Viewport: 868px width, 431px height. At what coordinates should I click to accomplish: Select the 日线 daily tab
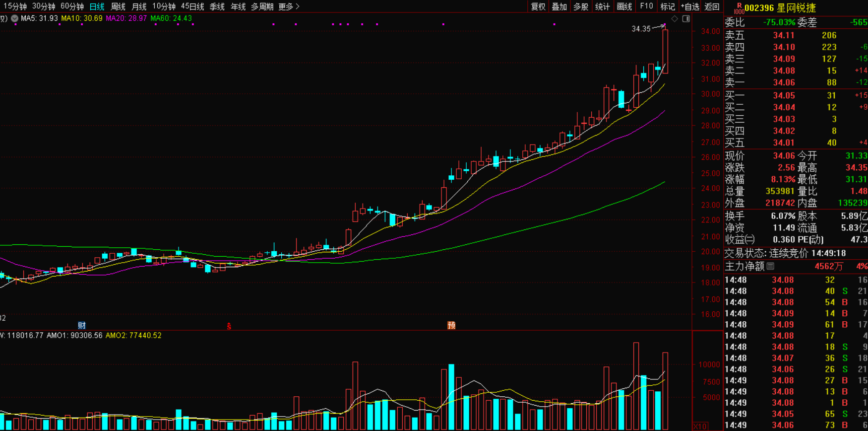[x=97, y=6]
